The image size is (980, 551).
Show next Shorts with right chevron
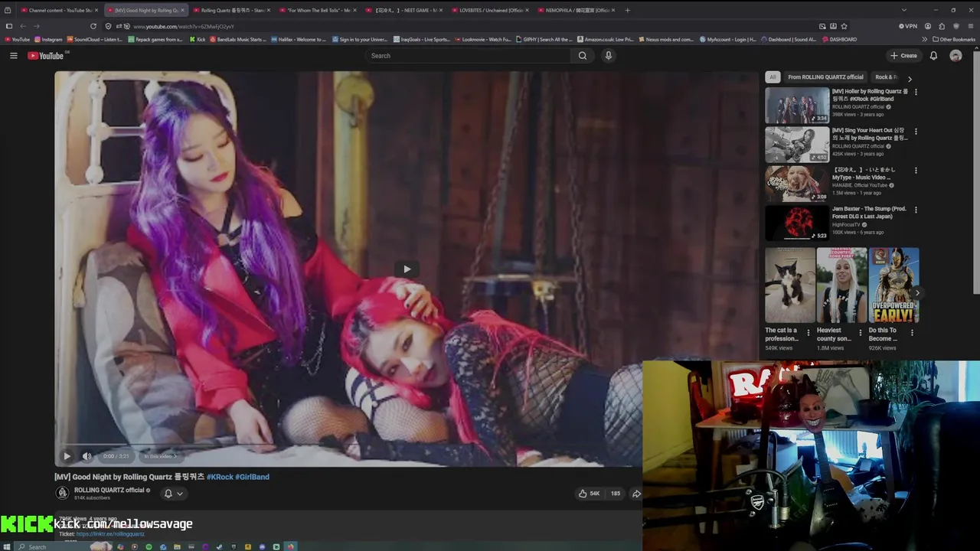click(917, 292)
